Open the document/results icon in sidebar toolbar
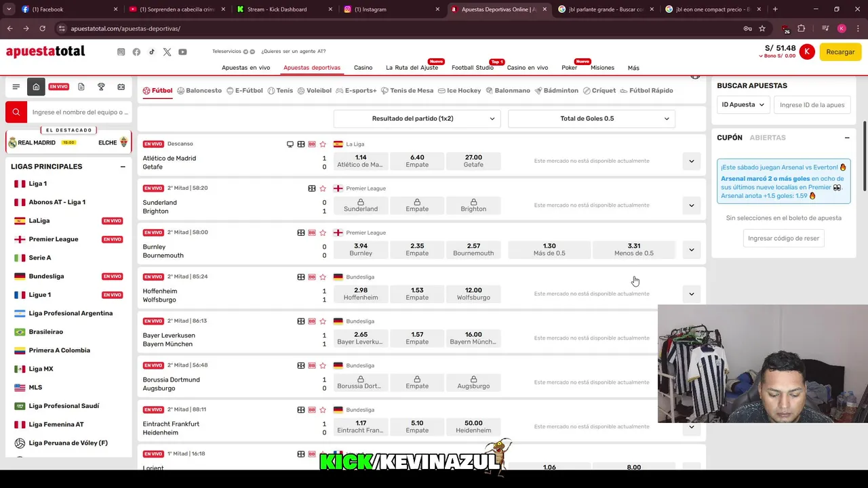 pos(81,87)
